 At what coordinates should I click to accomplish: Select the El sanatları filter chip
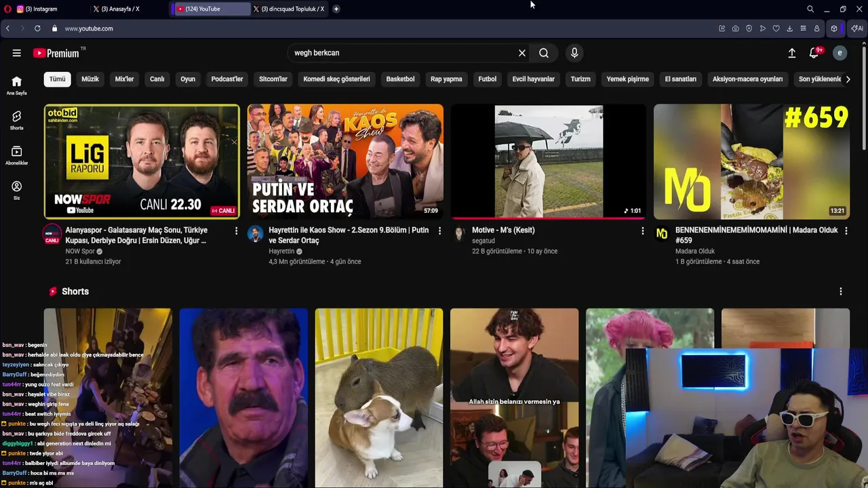pyautogui.click(x=681, y=79)
